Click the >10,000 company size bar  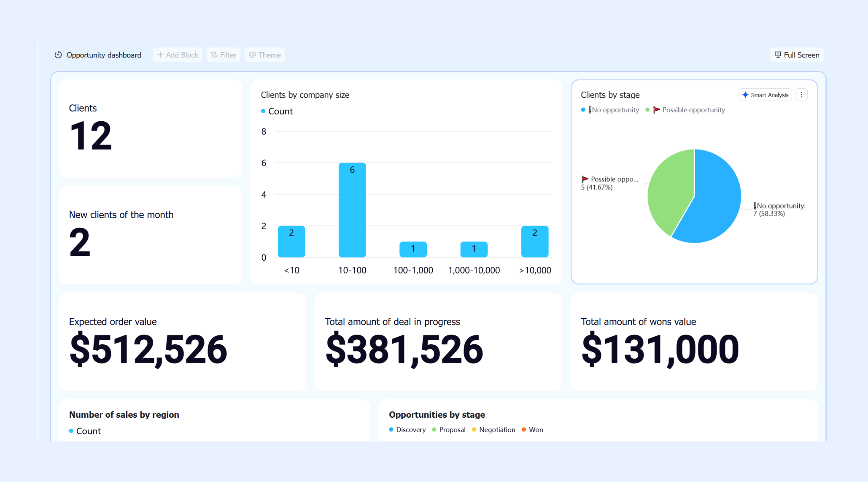pos(534,242)
